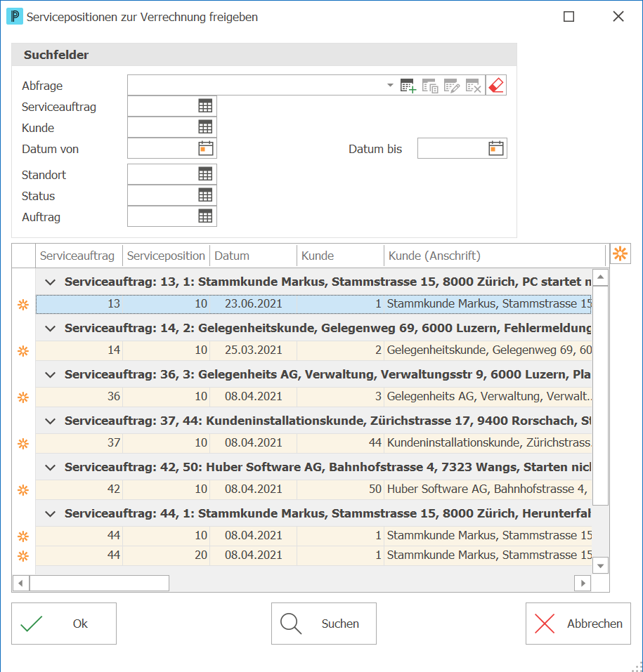This screenshot has height=672, width=643.
Task: Click the add new query icon
Action: click(x=408, y=86)
